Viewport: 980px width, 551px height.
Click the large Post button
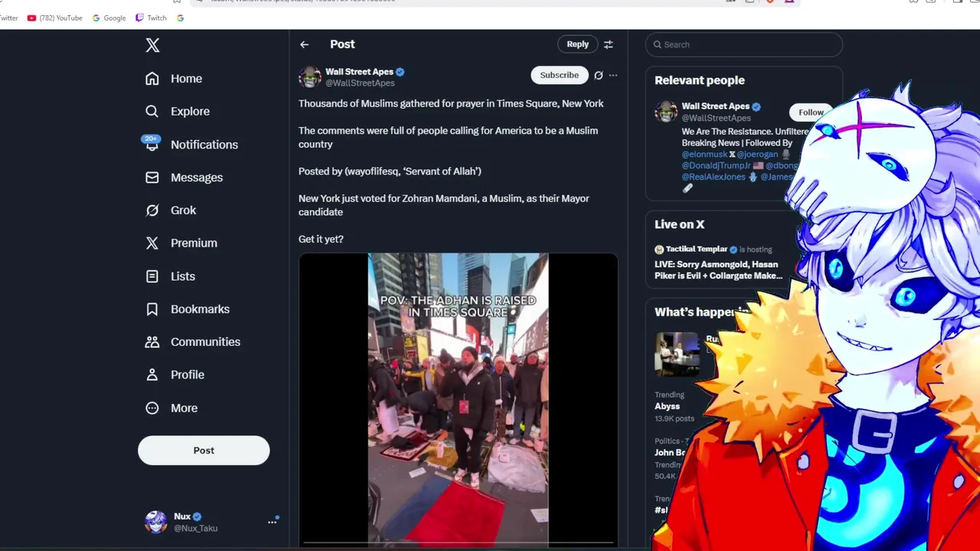[x=204, y=451]
